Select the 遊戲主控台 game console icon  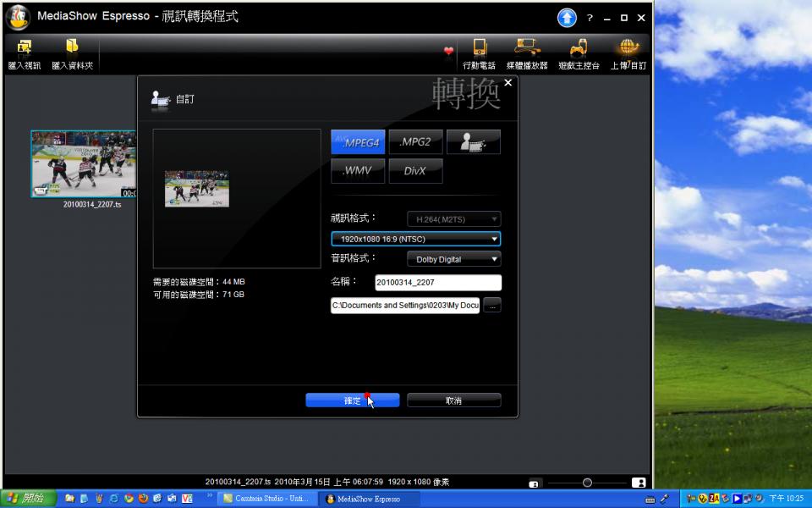(x=579, y=47)
